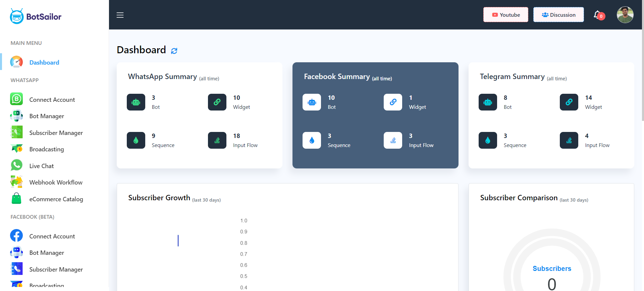Click the Webhook Workflow icon
This screenshot has height=291, width=644.
click(16, 182)
